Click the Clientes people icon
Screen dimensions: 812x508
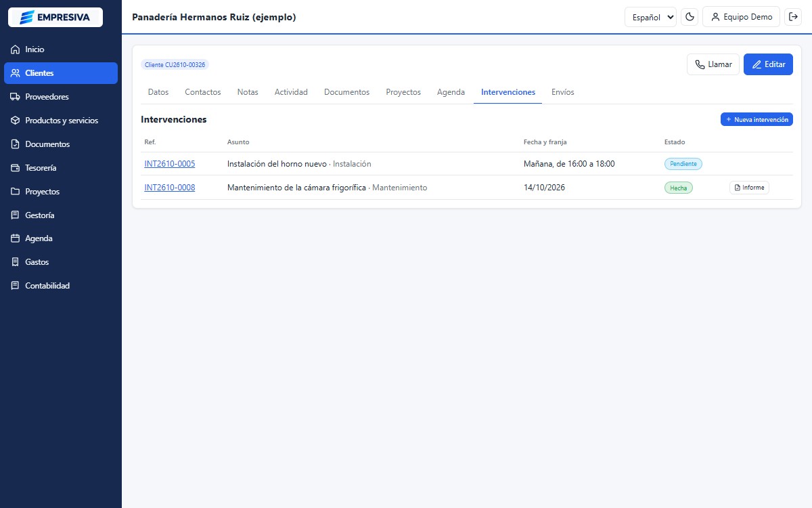click(16, 73)
